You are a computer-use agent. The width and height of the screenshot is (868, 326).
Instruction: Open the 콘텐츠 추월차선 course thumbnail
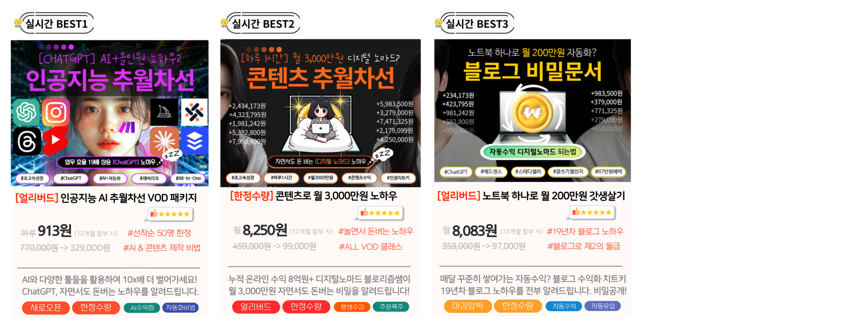coord(321,113)
